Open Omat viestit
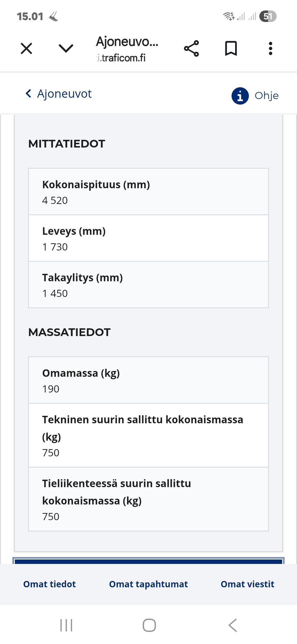The image size is (297, 644). tap(247, 584)
